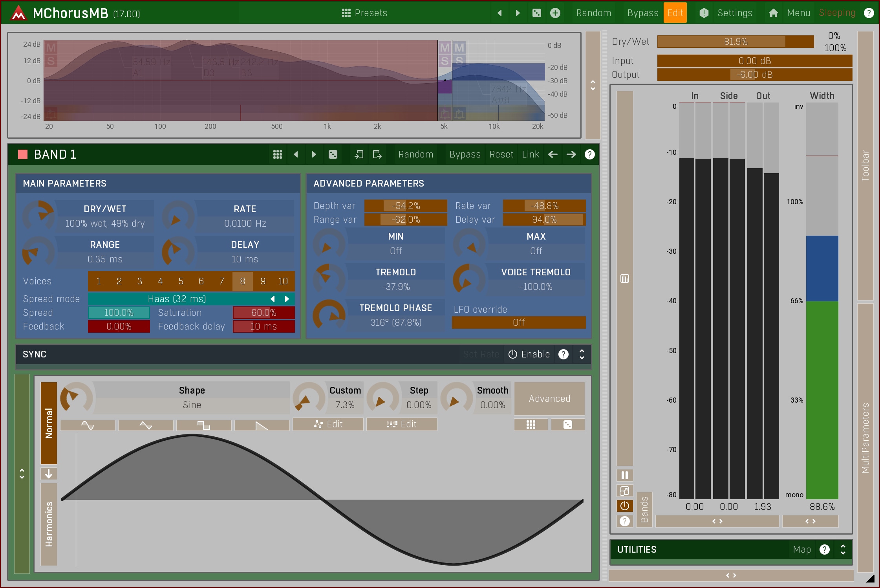Click the Band 1 Reset button

click(501, 154)
